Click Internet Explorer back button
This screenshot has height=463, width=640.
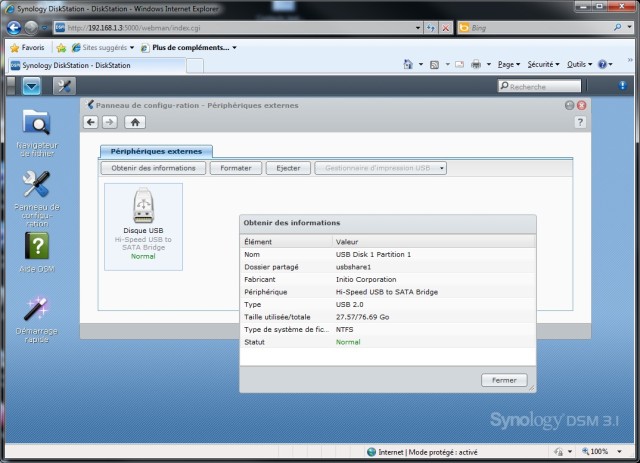[x=14, y=28]
